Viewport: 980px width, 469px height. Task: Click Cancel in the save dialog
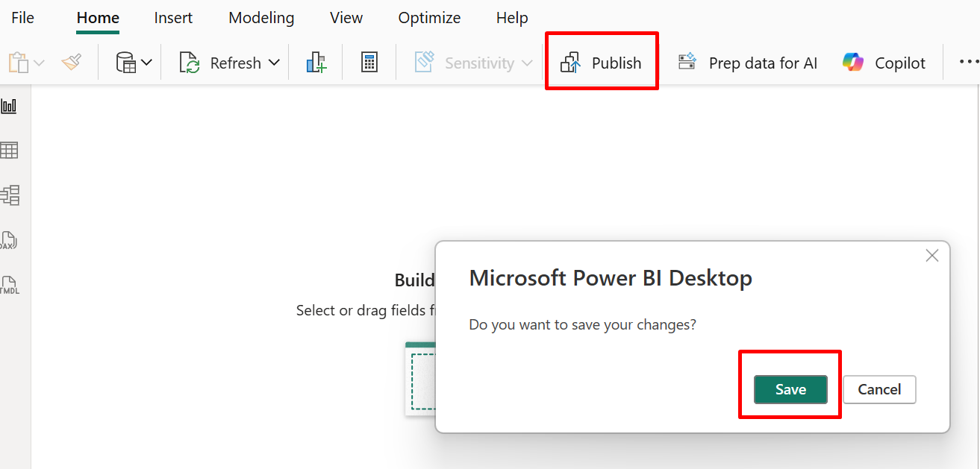(879, 389)
